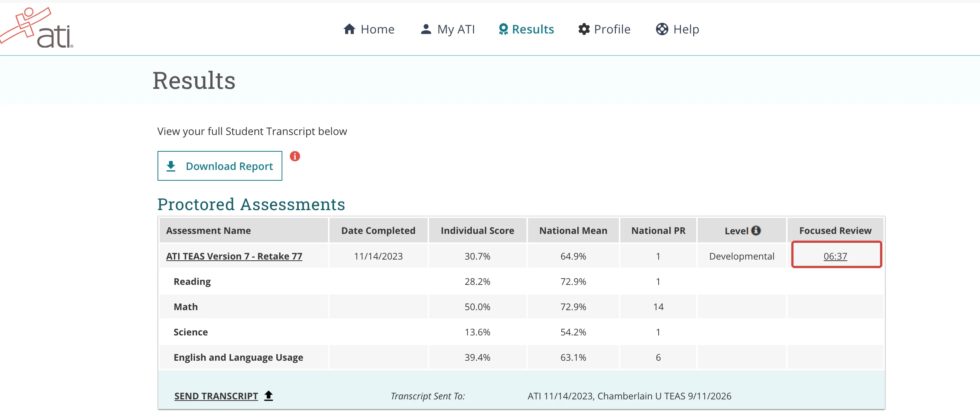Click the Science 54.2% national mean cell
980x415 pixels.
pyautogui.click(x=573, y=332)
